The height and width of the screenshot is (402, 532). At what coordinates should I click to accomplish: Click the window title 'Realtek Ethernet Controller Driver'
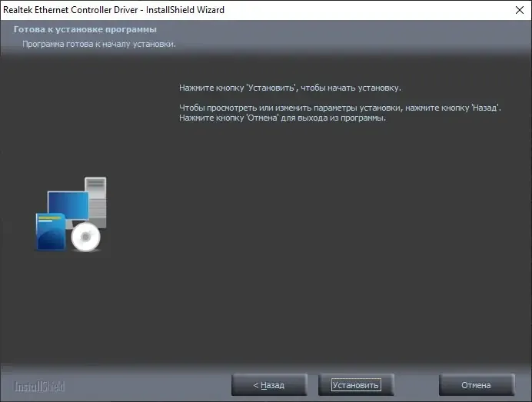point(71,10)
